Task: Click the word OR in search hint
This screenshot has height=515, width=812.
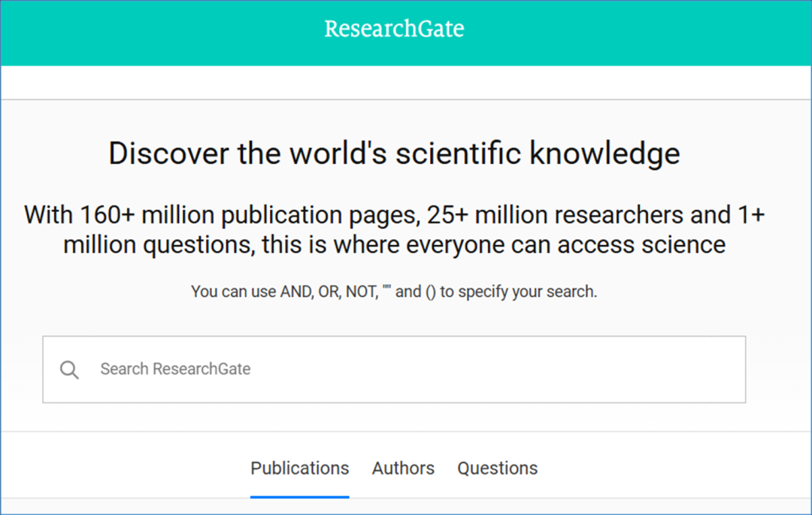Action: (x=328, y=292)
